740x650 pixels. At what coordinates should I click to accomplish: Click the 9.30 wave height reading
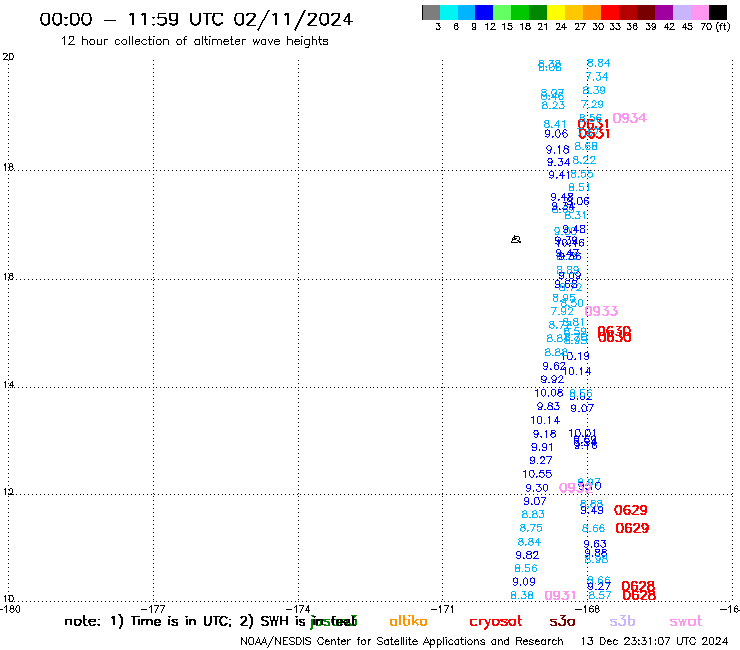pos(537,488)
